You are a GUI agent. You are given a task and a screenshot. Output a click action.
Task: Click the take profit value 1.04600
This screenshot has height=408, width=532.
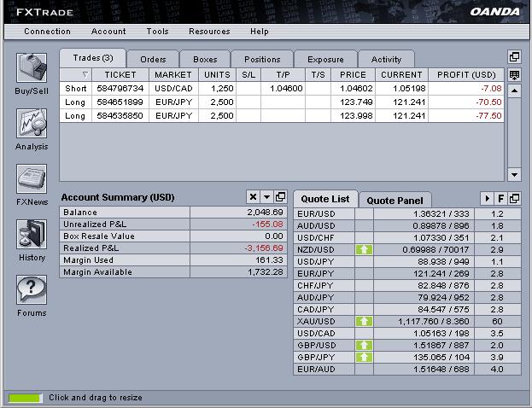[x=286, y=89]
